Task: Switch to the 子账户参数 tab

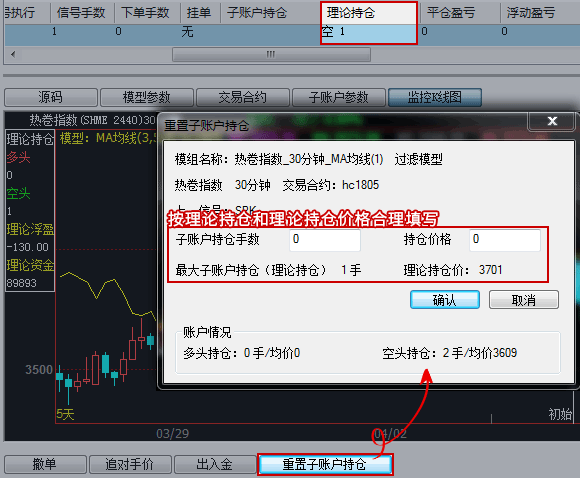Action: click(339, 97)
